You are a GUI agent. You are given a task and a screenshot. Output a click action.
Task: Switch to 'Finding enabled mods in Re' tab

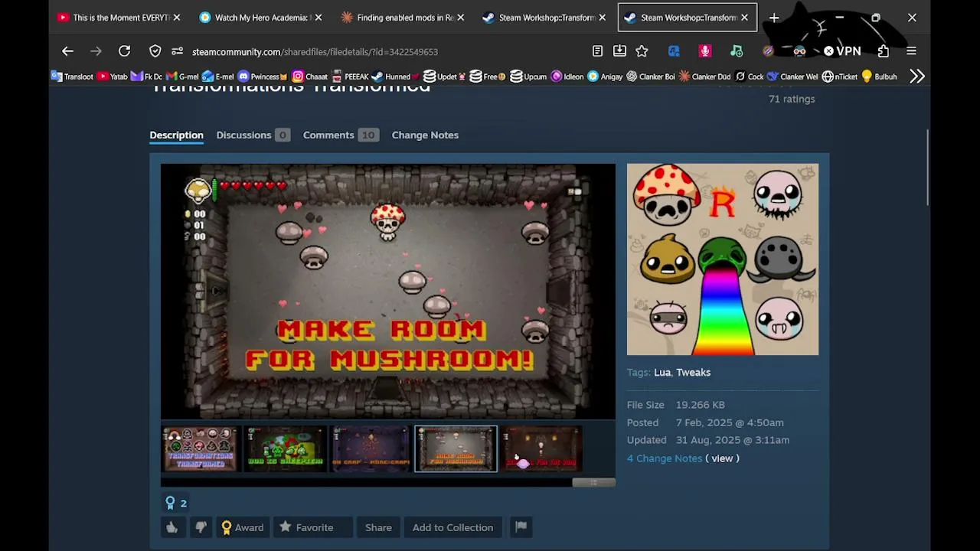[403, 17]
